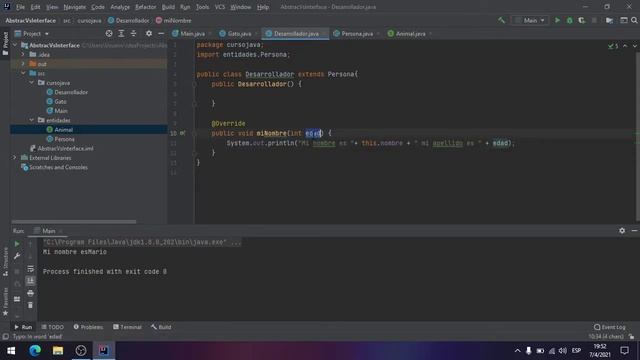Open the Main run configuration dropdown
Image resolution: width=640 pixels, height=360 pixels.
(x=530, y=20)
